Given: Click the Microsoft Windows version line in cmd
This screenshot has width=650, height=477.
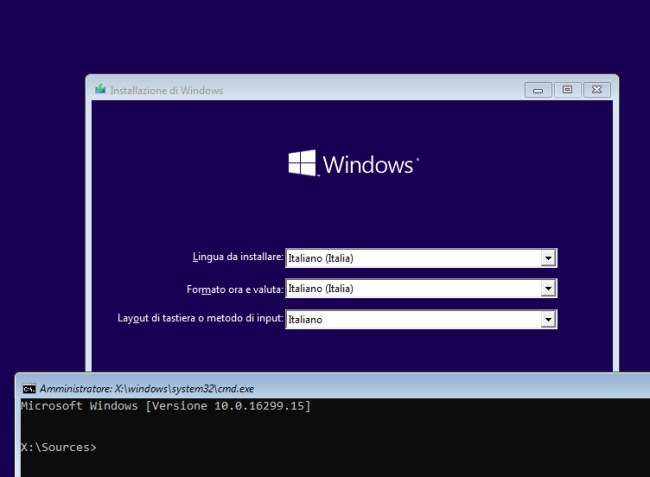Looking at the screenshot, I should coord(166,406).
